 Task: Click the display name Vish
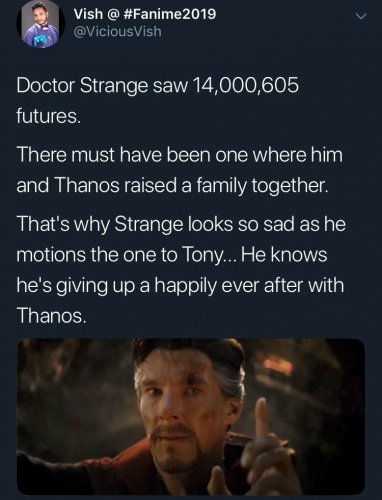[x=88, y=14]
